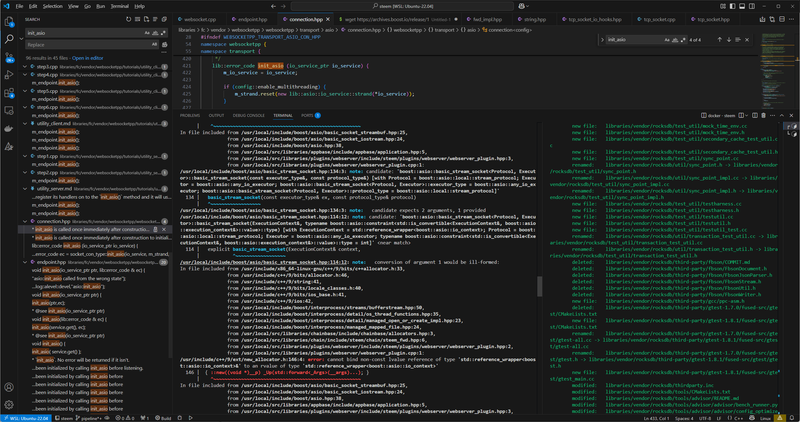Open the Accounts menu icon
The image size is (800, 422).
pyautogui.click(x=9, y=387)
